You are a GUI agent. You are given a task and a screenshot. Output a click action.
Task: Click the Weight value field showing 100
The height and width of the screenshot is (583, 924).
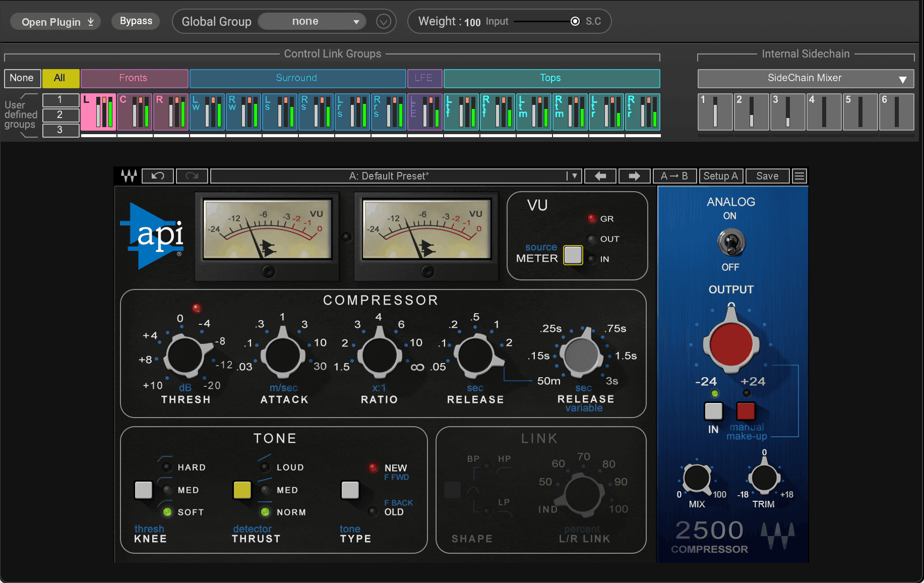473,22
